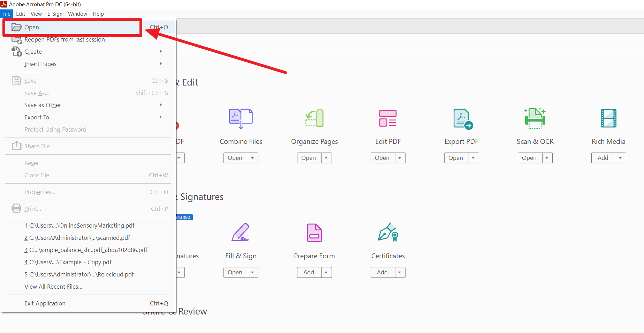Choose Exit Application from File menu
The image size is (644, 333).
click(x=88, y=303)
